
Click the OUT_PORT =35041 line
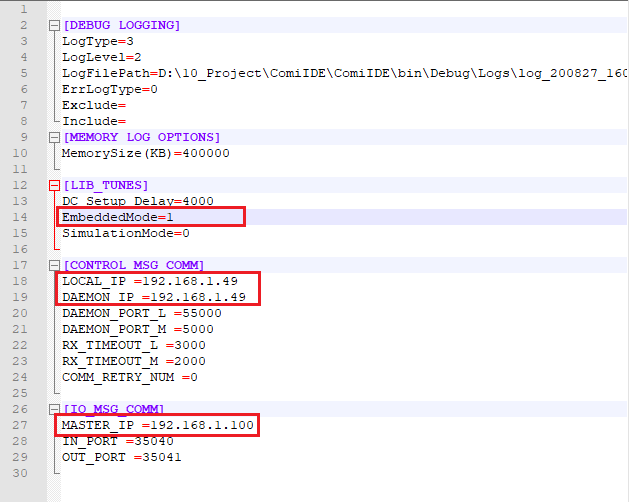point(121,457)
